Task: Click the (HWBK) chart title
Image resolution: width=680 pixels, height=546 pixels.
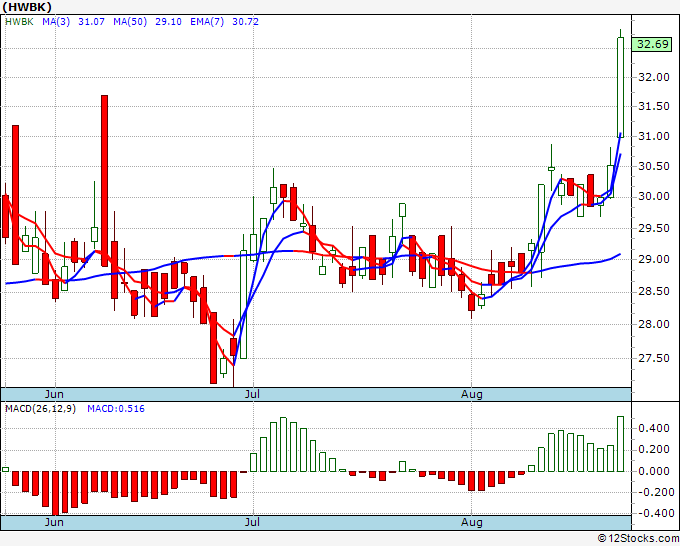Action: tap(27, 7)
